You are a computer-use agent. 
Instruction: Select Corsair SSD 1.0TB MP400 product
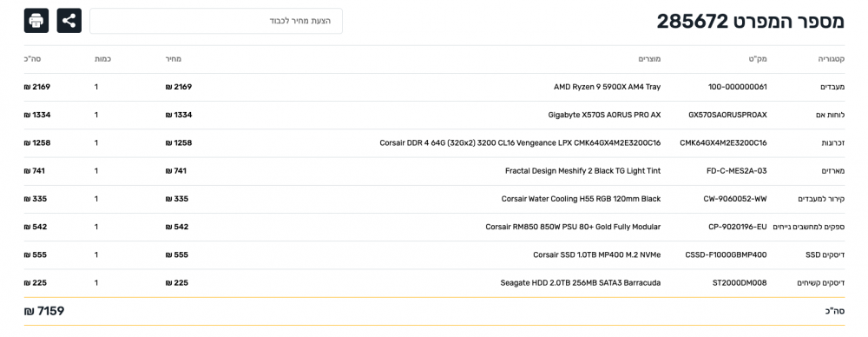[597, 255]
